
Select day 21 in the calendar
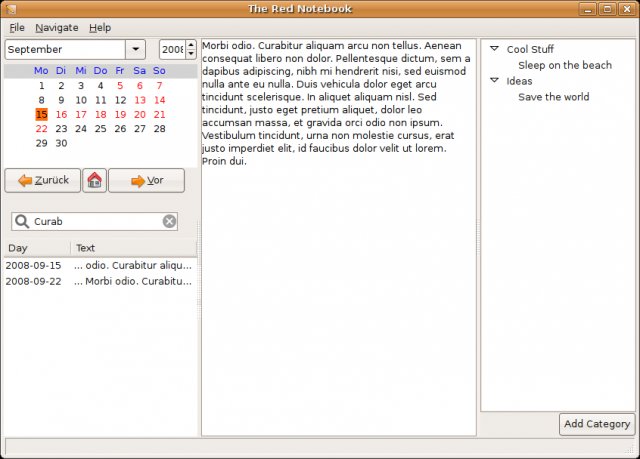coord(159,114)
